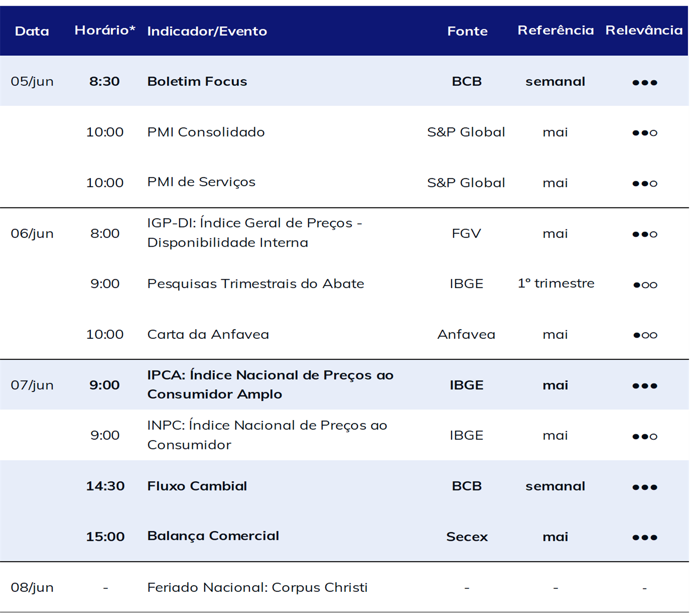Viewport: 692px width, 616px height.
Task: Click the 'Carta da Anfavea' event name
Action: pos(208,334)
